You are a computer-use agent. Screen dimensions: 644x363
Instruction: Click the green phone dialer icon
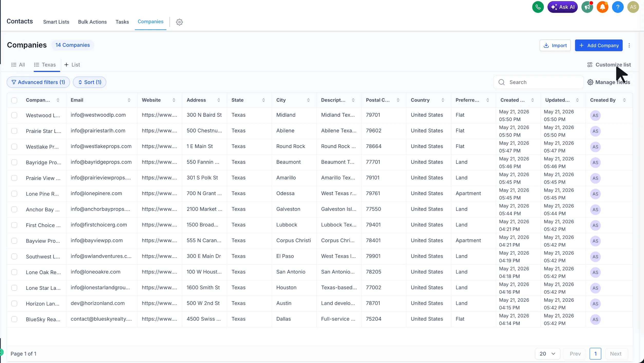tap(538, 7)
